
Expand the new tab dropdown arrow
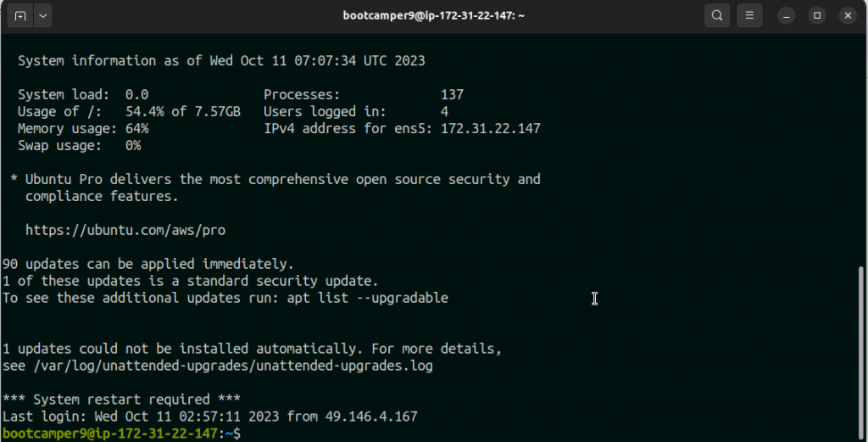(43, 15)
